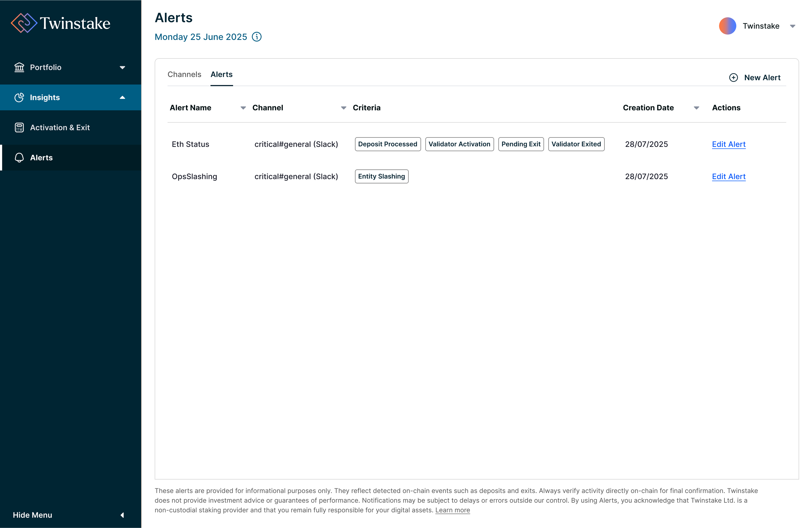Click the Alert Name column header
This screenshot has width=812, height=528.
pyautogui.click(x=190, y=108)
